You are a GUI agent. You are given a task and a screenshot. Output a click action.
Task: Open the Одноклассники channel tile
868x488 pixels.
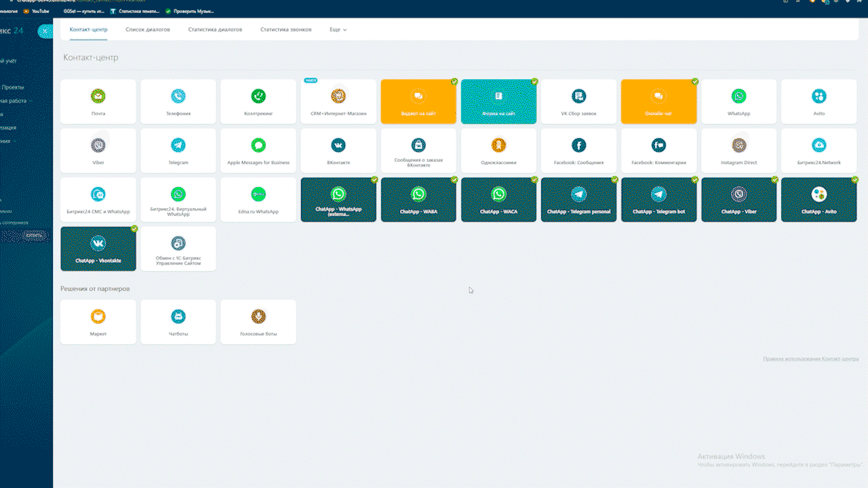(x=498, y=150)
